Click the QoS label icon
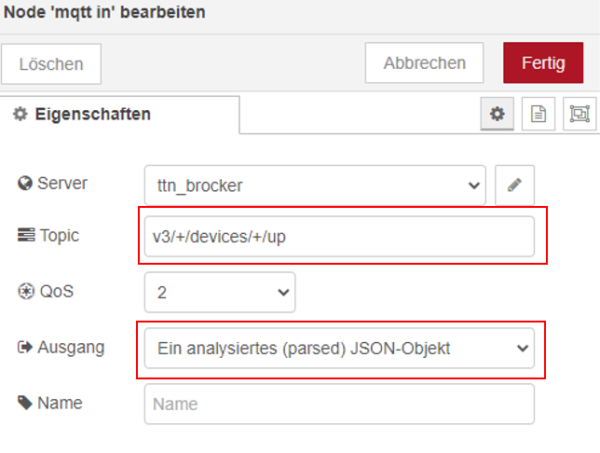Viewport: 600px width, 453px height. (x=25, y=292)
